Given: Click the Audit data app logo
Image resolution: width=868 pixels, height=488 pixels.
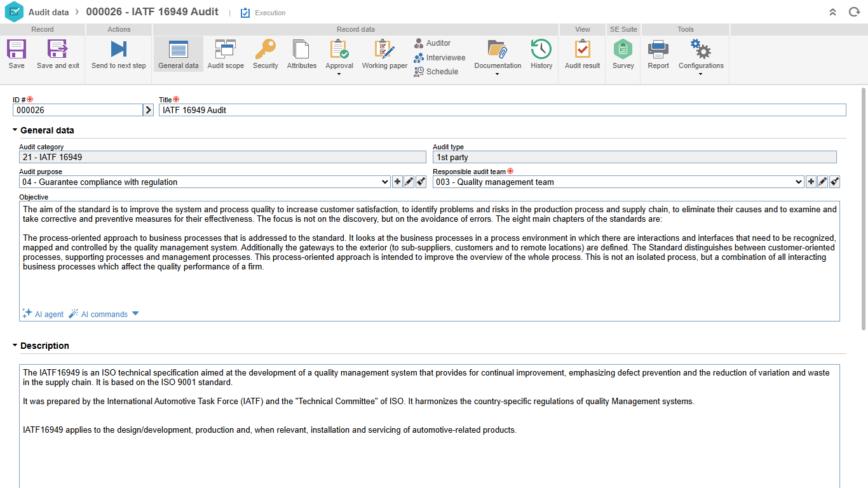Looking at the screenshot, I should tap(14, 12).
